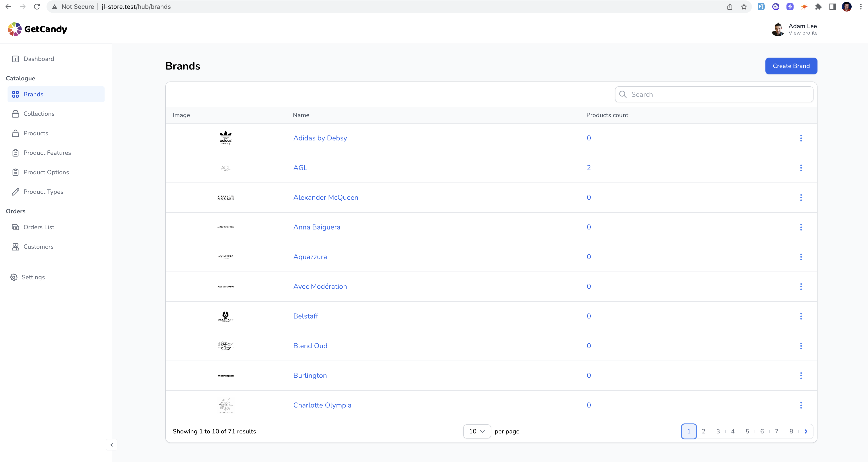Image resolution: width=868 pixels, height=462 pixels.
Task: Open the Dashboard sidebar icon
Action: (x=16, y=59)
